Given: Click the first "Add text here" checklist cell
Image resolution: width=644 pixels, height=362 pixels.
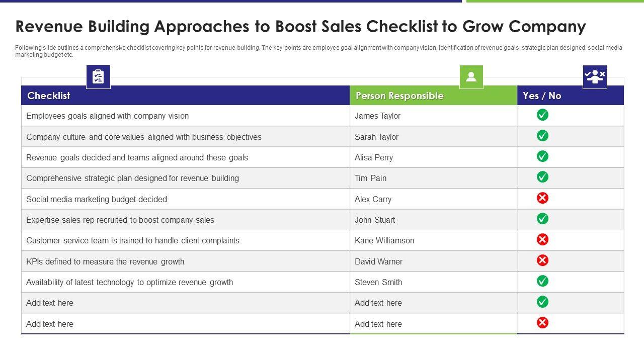Looking at the screenshot, I should tap(50, 303).
